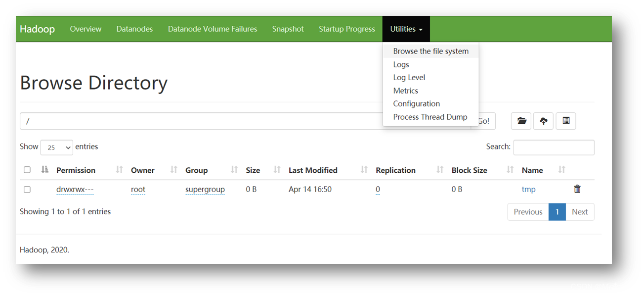Sort table by Group column arrows
The image size is (644, 296).
click(234, 170)
